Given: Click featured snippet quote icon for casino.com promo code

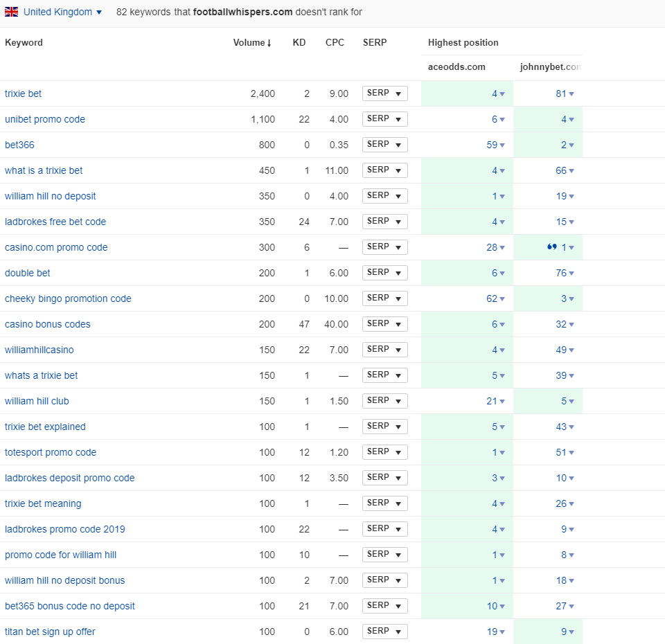Looking at the screenshot, I should (551, 247).
